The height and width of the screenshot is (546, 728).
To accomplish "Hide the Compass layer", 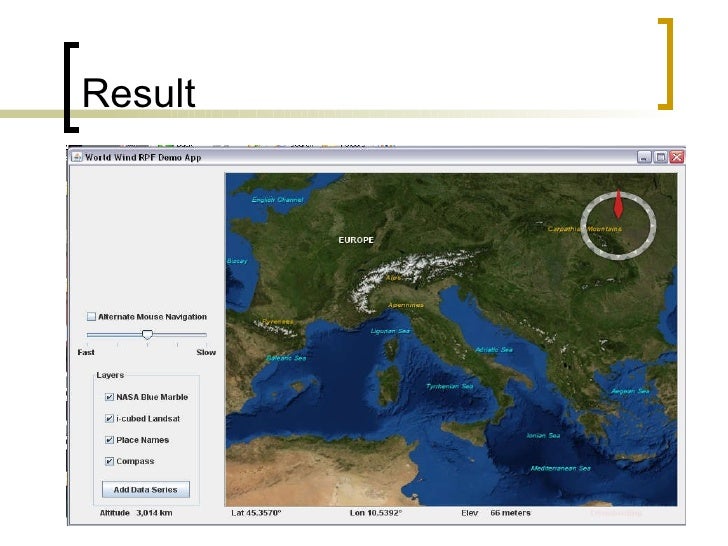I will click(x=109, y=461).
